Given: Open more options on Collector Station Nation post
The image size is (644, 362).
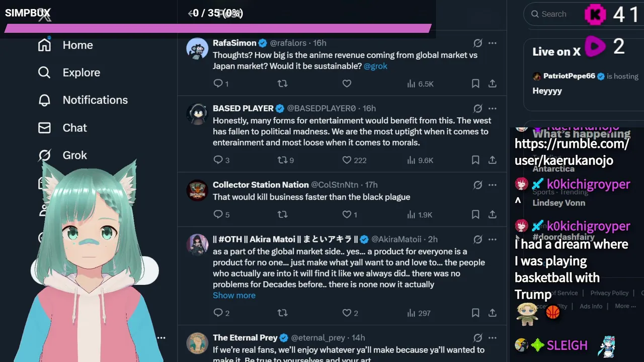Looking at the screenshot, I should click(x=493, y=185).
